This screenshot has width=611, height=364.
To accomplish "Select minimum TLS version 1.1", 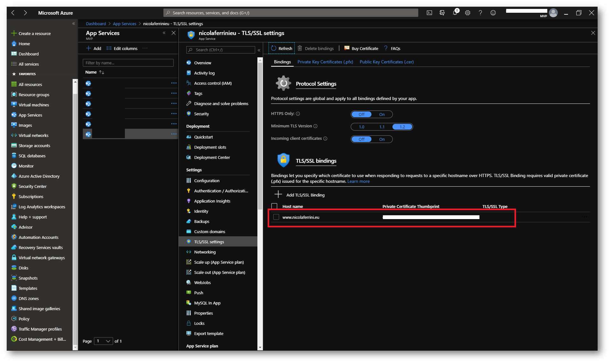I will [382, 127].
